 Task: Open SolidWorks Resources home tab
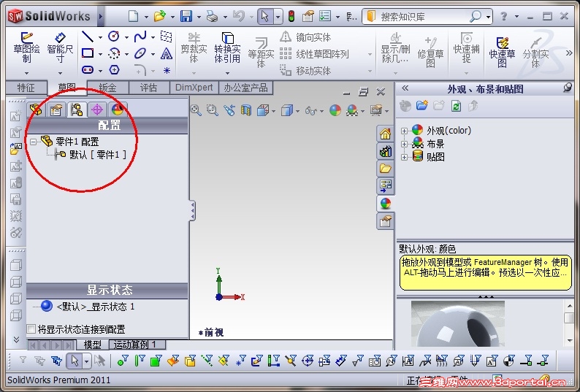[386, 134]
